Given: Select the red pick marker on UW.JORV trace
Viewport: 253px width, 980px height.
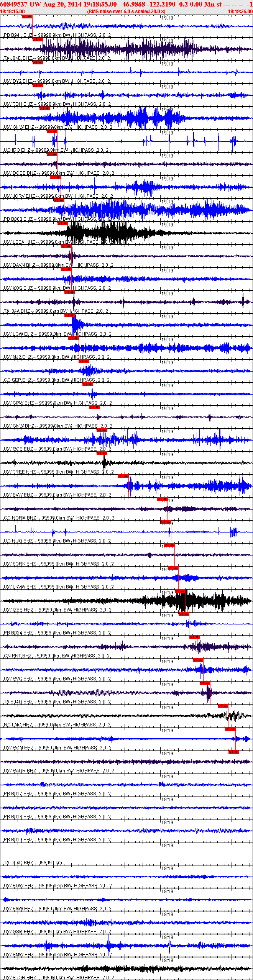Looking at the screenshot, I should (56, 177).
